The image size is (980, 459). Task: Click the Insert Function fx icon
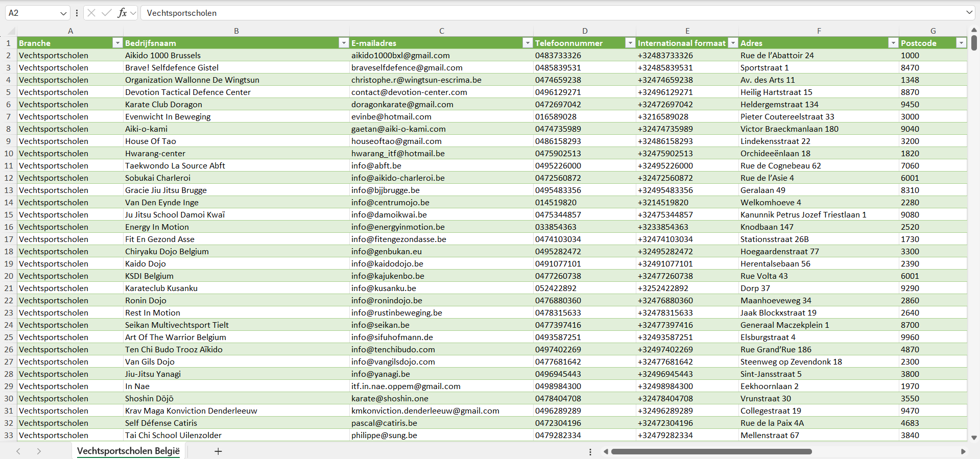tap(122, 13)
